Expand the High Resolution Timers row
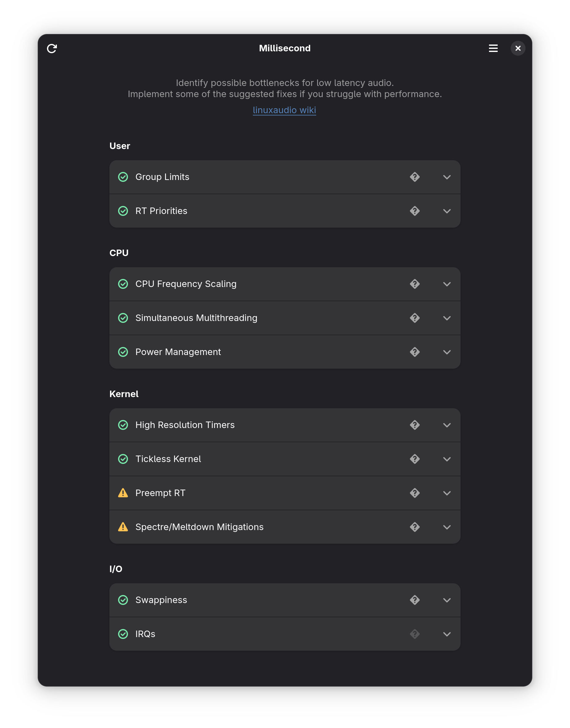Viewport: 570px width, 728px height. [447, 425]
